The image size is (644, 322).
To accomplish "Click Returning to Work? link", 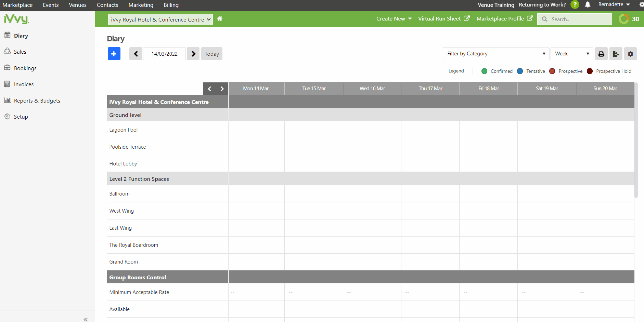I will 542,5.
